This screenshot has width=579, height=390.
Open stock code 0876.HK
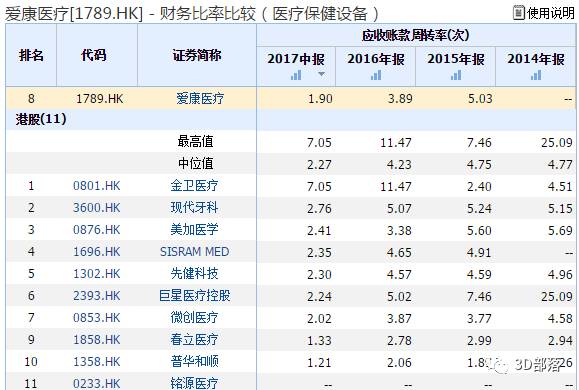click(x=97, y=230)
